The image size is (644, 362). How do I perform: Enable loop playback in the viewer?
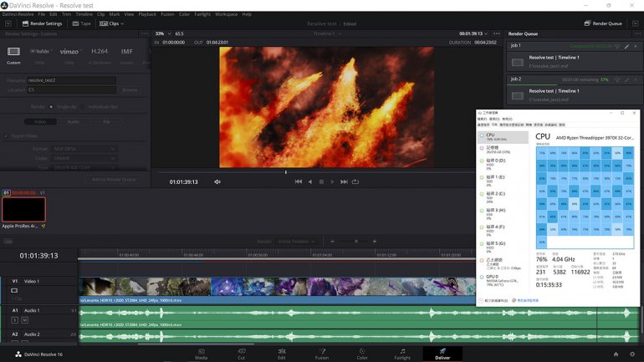(355, 181)
